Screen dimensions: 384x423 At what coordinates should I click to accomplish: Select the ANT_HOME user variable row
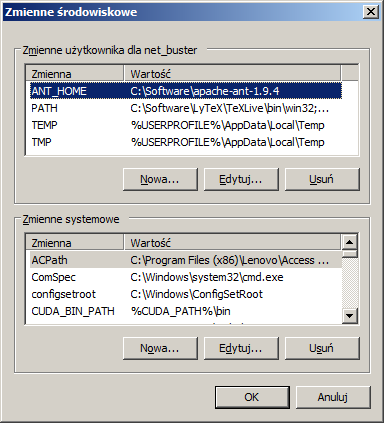click(x=186, y=91)
